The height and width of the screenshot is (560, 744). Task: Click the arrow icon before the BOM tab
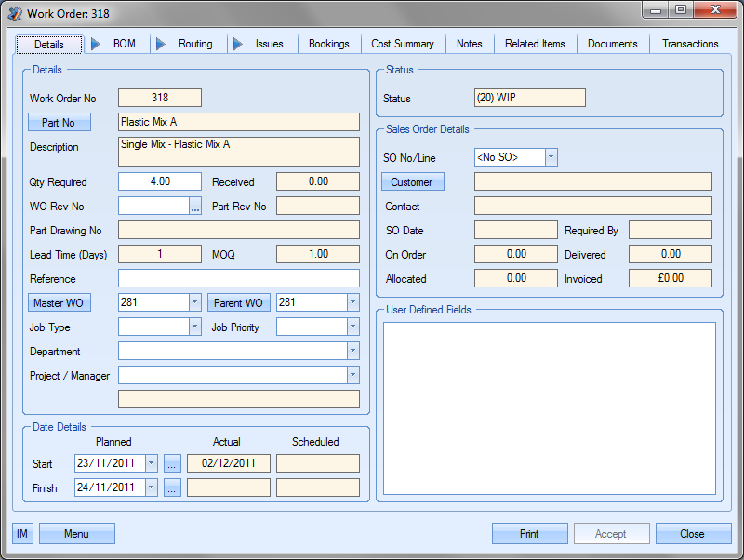[x=96, y=44]
